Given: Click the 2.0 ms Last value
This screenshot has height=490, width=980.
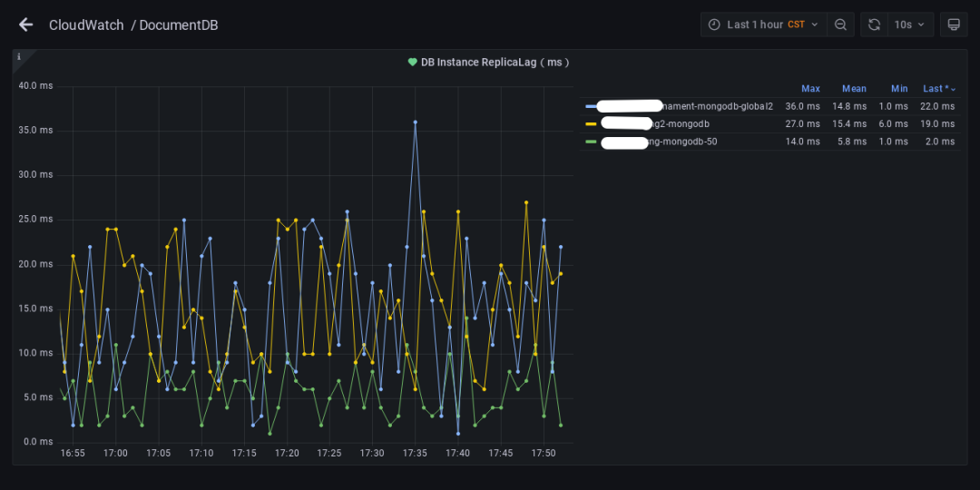Looking at the screenshot, I should (x=940, y=142).
